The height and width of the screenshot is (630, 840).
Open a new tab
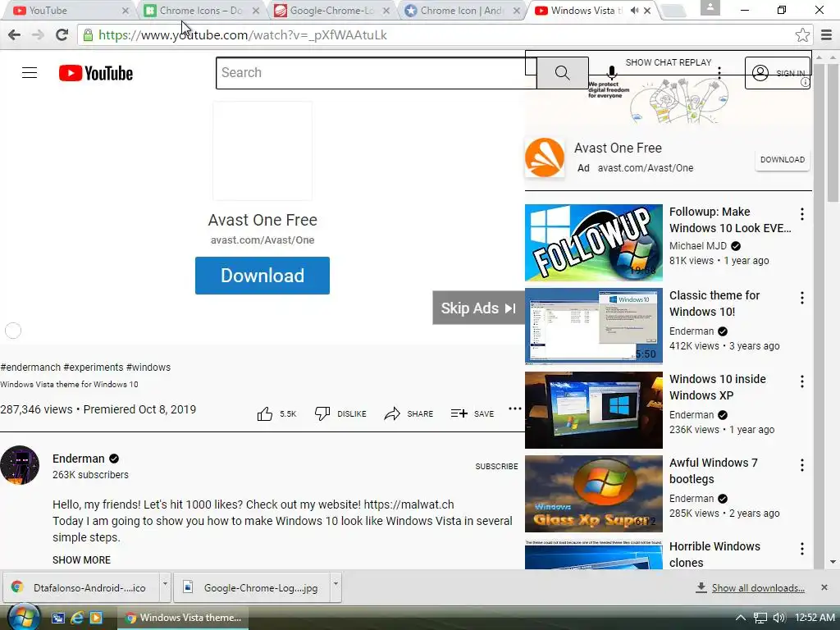(x=674, y=11)
